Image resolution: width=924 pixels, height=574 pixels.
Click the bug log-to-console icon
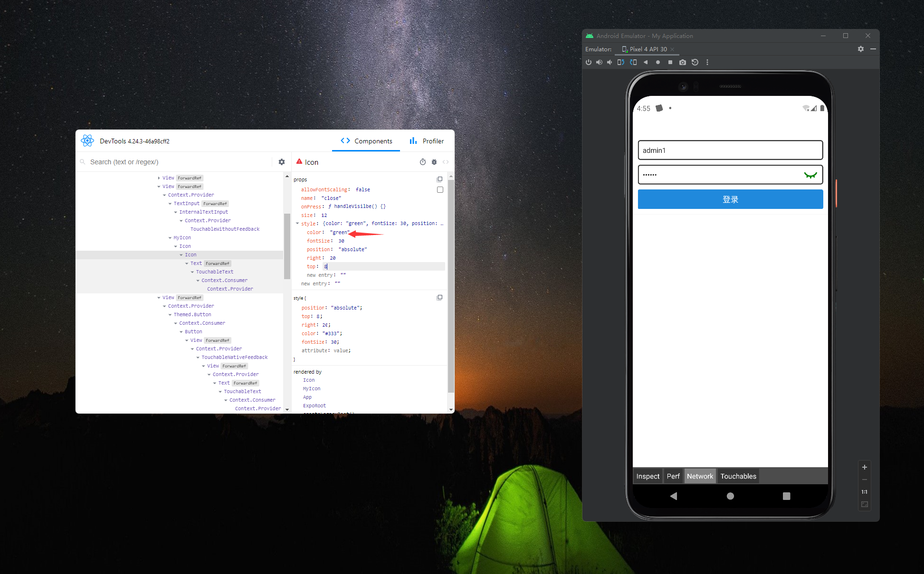pos(434,162)
